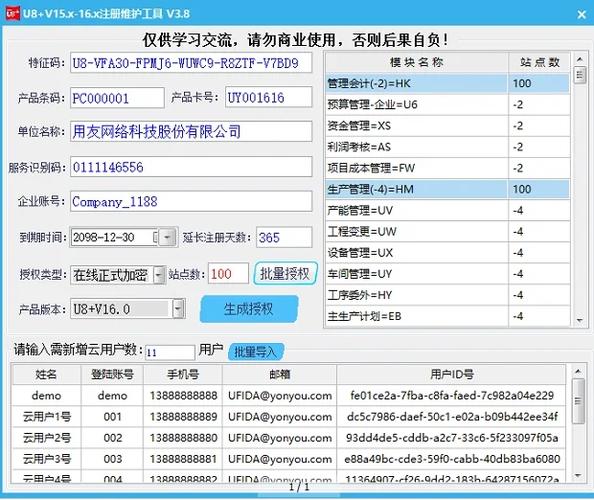Screen dimensions: 594x500
Task: Select the 工序委外=HY row
Action: coord(447,295)
